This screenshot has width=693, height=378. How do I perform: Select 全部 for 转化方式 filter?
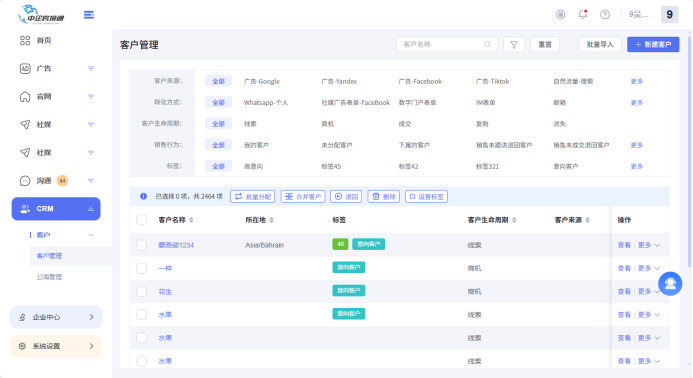pos(218,103)
